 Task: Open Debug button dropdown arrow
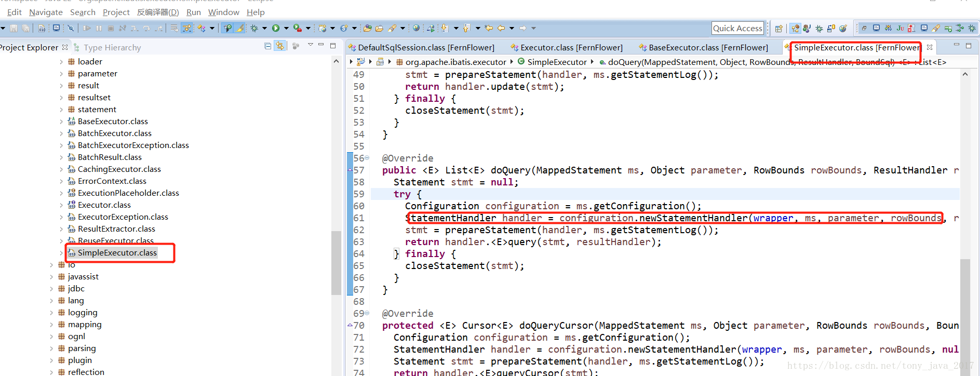[x=264, y=28]
